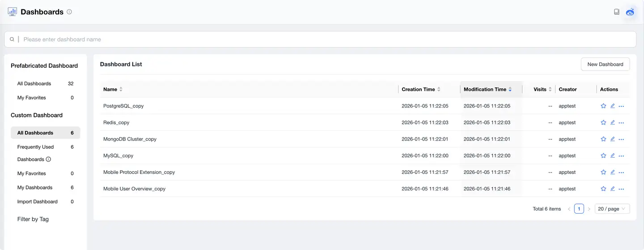Screen dimensions: 644x250
Task: Favorite the PostgreSQL_copy dashboard
Action: [x=603, y=106]
